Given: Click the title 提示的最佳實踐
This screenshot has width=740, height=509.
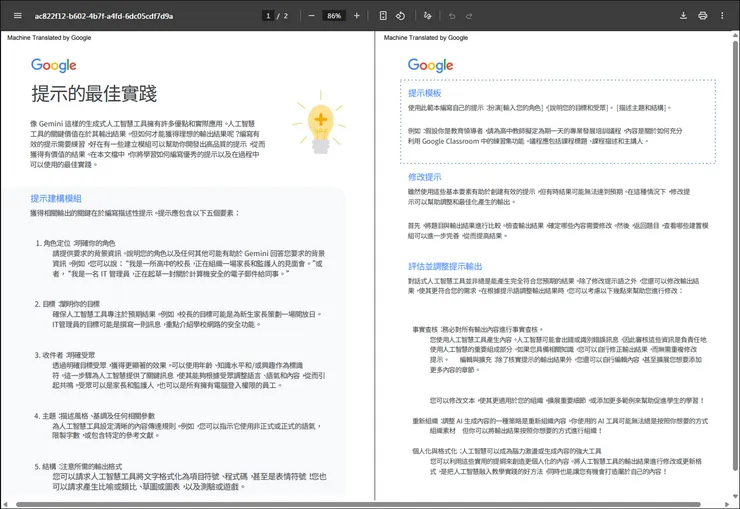Looking at the screenshot, I should [x=94, y=93].
